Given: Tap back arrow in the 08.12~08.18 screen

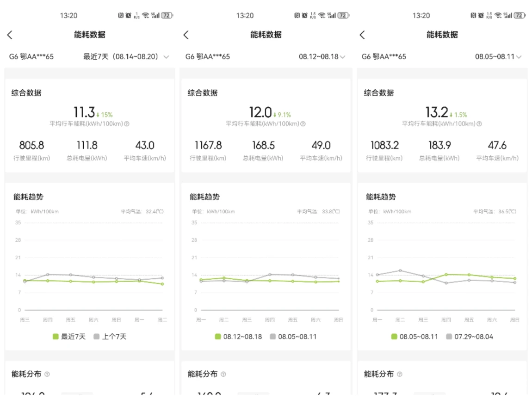Looking at the screenshot, I should (186, 35).
